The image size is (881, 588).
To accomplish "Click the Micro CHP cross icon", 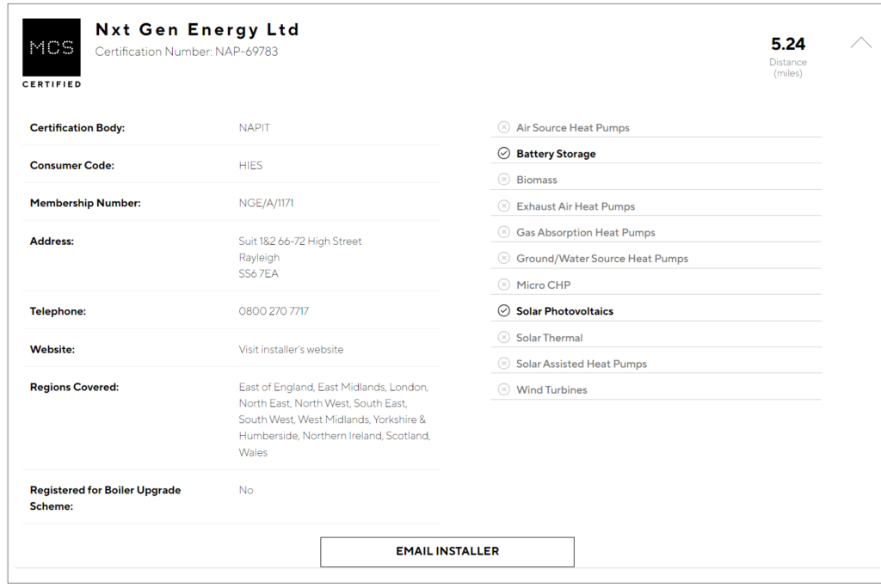I will pyautogui.click(x=504, y=285).
